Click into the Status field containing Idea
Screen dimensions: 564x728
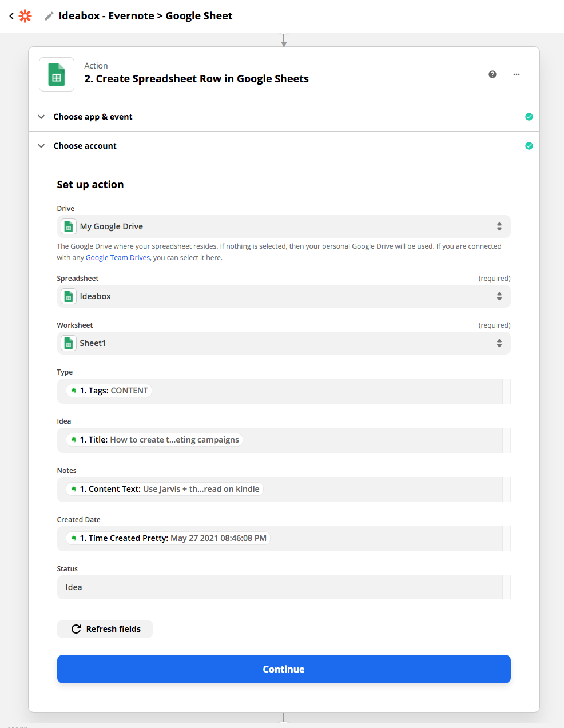coord(280,587)
